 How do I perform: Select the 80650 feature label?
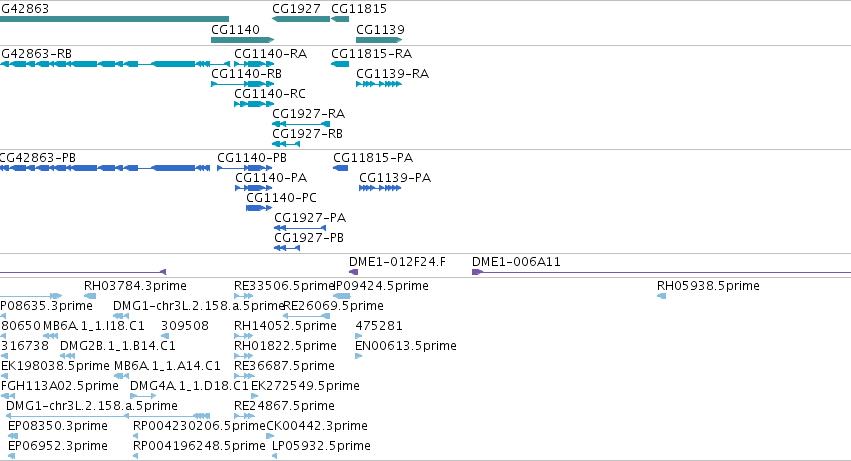pyautogui.click(x=21, y=326)
